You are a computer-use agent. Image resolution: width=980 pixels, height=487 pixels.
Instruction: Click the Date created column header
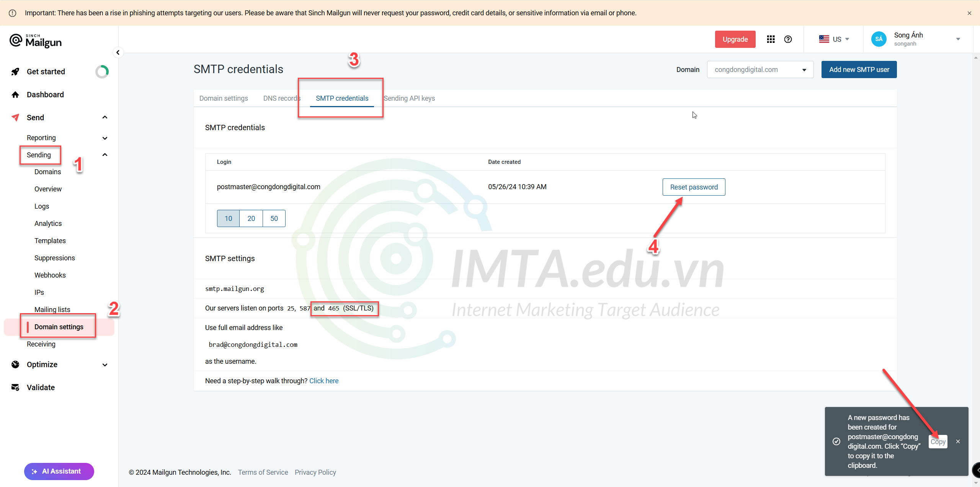click(504, 162)
